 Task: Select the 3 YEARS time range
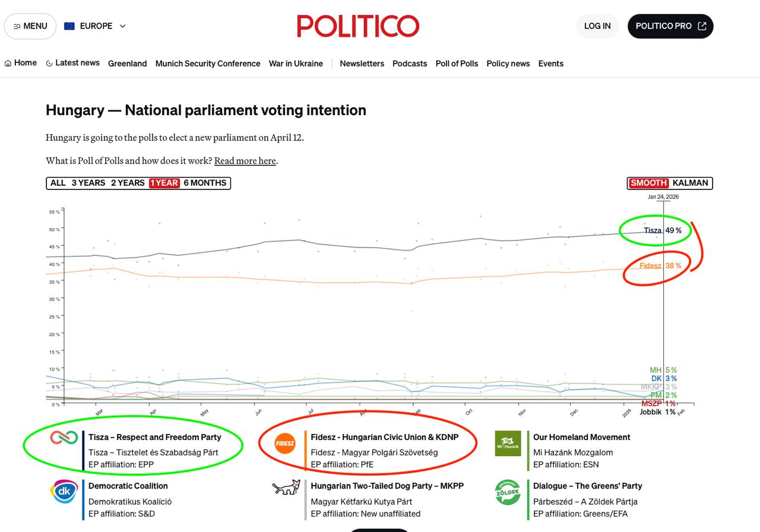[88, 183]
